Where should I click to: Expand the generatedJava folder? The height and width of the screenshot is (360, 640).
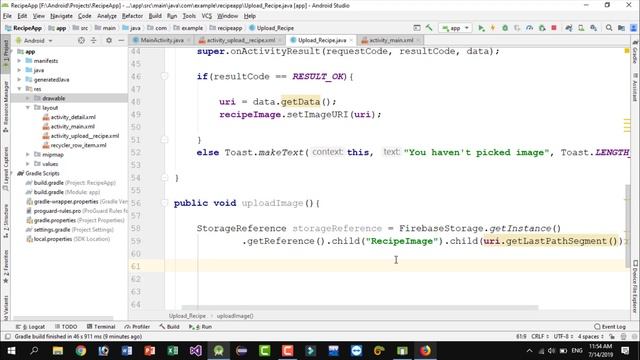tap(19, 80)
